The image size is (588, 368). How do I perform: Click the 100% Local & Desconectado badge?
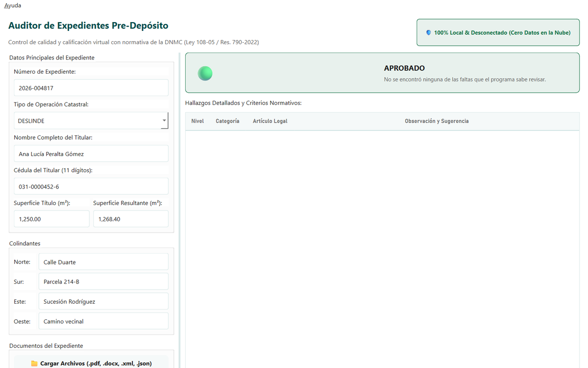pos(498,32)
